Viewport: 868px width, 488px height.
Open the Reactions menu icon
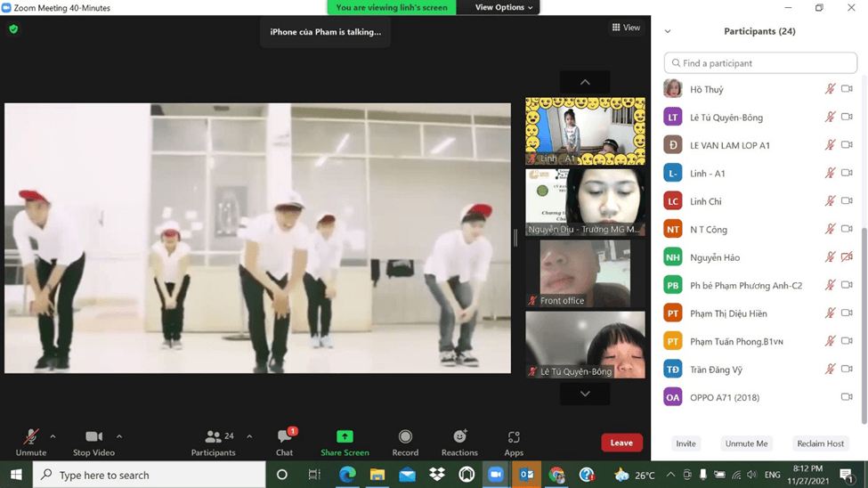coord(459,437)
